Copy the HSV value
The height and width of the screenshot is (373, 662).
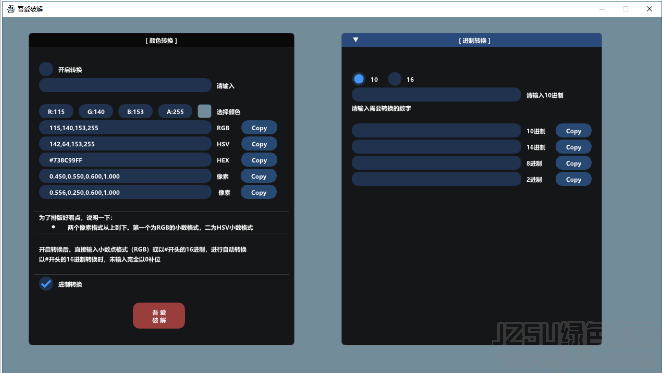[259, 144]
